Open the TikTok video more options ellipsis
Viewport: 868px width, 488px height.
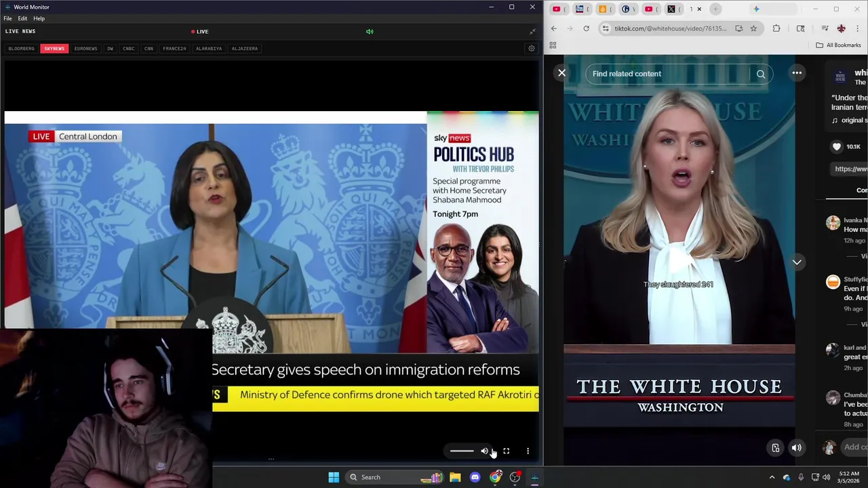(x=797, y=73)
